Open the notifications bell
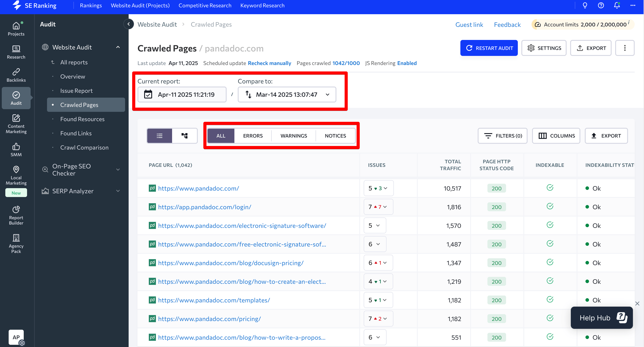The width and height of the screenshot is (644, 347). [617, 6]
